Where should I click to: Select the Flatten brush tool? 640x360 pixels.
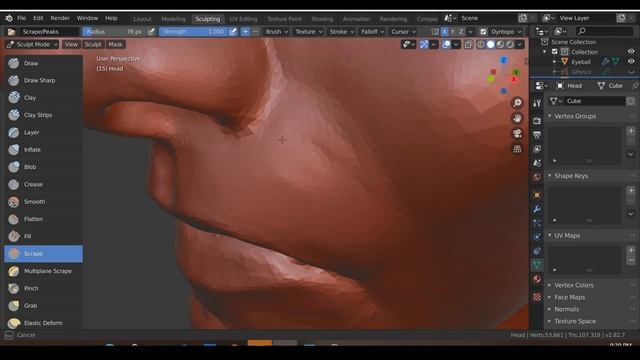click(43, 219)
